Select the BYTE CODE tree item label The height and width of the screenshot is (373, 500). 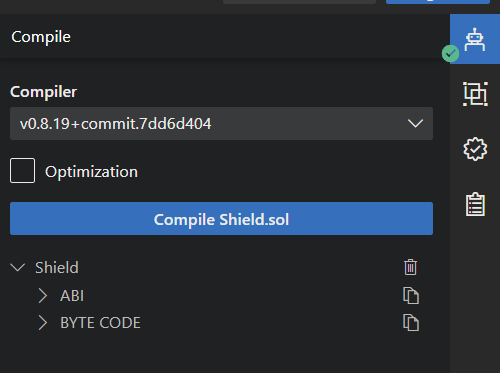(100, 323)
